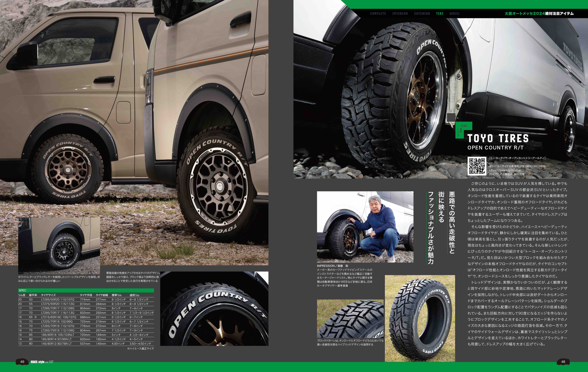Select the 165/80R14 97/95N LT cell
Image resolution: width=588 pixels, height=372 pixels.
click(56, 339)
